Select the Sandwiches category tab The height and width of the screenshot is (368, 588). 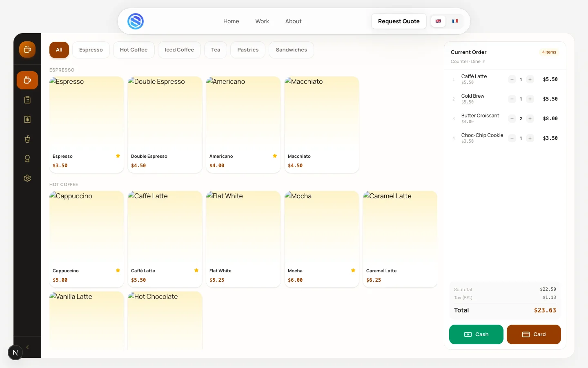pyautogui.click(x=291, y=50)
